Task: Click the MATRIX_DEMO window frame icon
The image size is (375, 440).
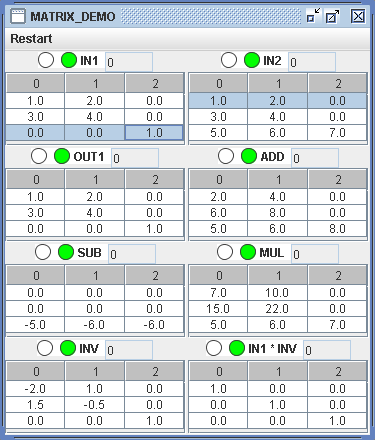Action: click(18, 16)
